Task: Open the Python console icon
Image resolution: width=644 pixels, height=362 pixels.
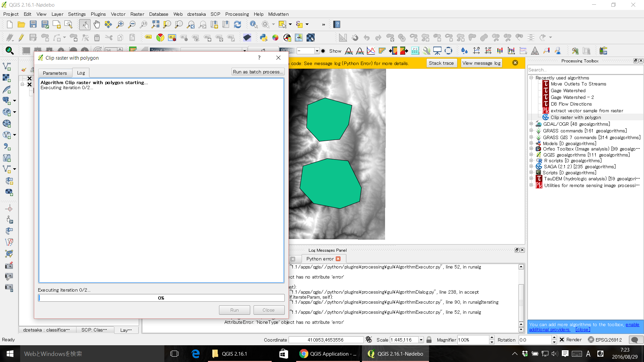Action: (x=264, y=38)
